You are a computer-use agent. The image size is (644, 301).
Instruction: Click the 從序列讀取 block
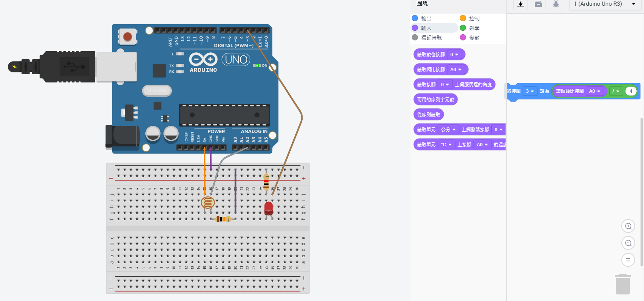point(429,115)
